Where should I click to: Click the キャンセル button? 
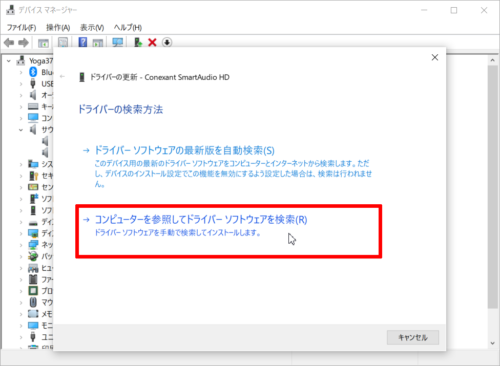tap(413, 337)
